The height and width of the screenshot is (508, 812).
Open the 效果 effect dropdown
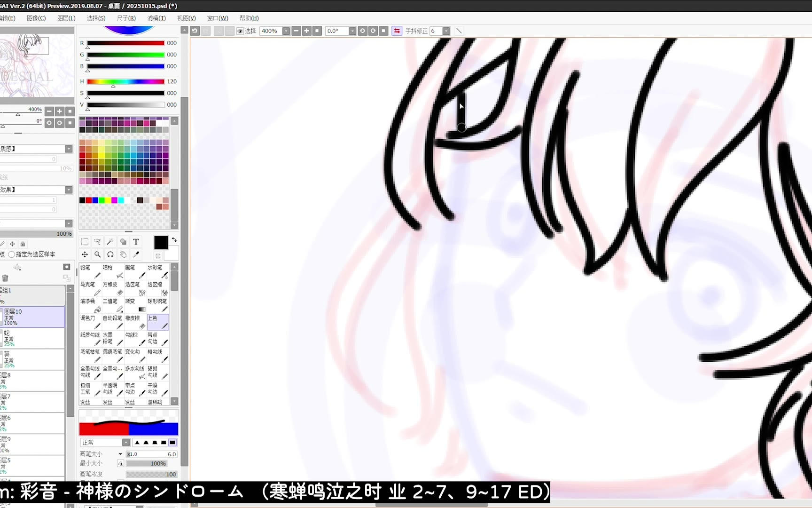pos(69,190)
